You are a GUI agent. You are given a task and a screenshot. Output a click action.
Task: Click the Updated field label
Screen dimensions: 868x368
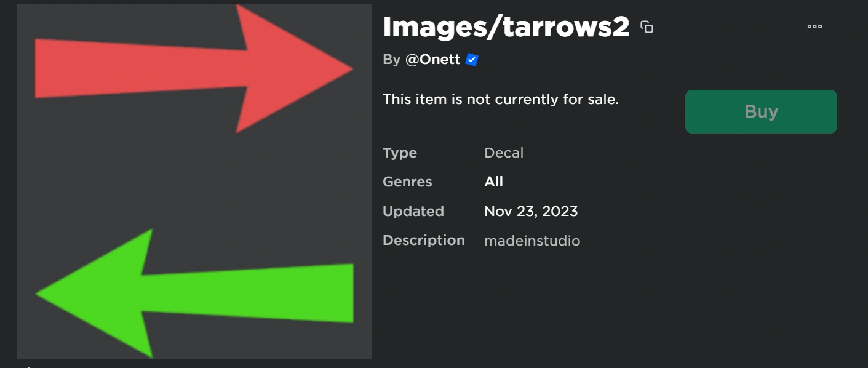click(413, 212)
